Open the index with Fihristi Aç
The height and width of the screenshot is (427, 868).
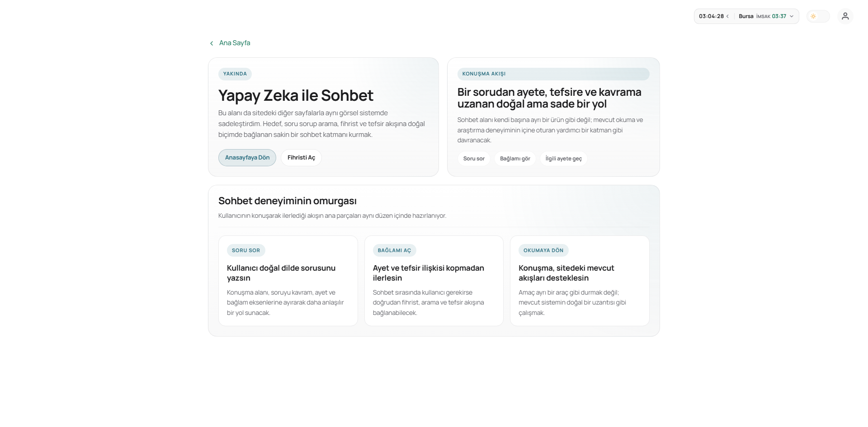point(301,158)
